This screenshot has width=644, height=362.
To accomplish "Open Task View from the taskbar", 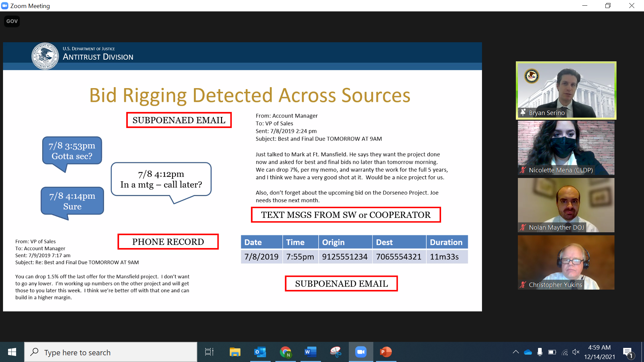I will (x=209, y=352).
